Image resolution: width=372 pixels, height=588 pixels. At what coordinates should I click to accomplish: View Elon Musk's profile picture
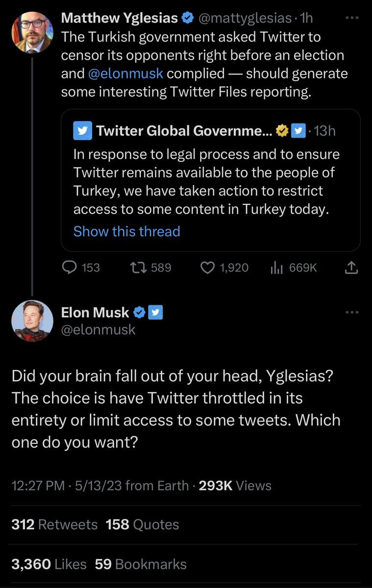pos(32,320)
